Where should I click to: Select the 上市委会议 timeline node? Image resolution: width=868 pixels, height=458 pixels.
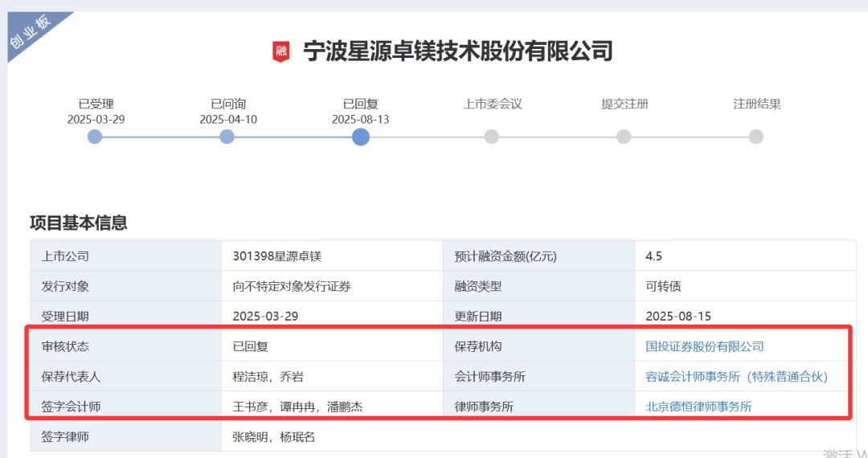pos(492,137)
